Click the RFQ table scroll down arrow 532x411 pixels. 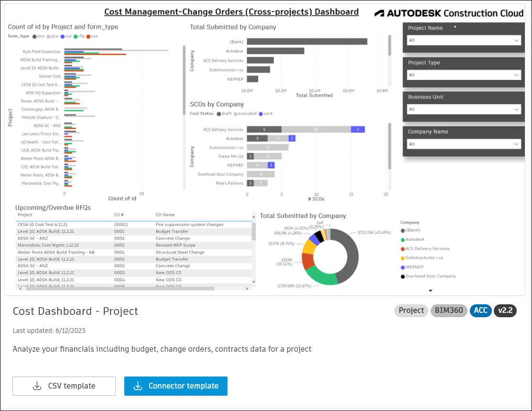(x=253, y=282)
